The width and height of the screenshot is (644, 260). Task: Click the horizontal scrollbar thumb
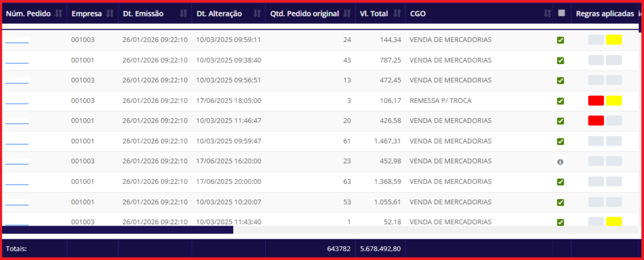[x=118, y=230]
